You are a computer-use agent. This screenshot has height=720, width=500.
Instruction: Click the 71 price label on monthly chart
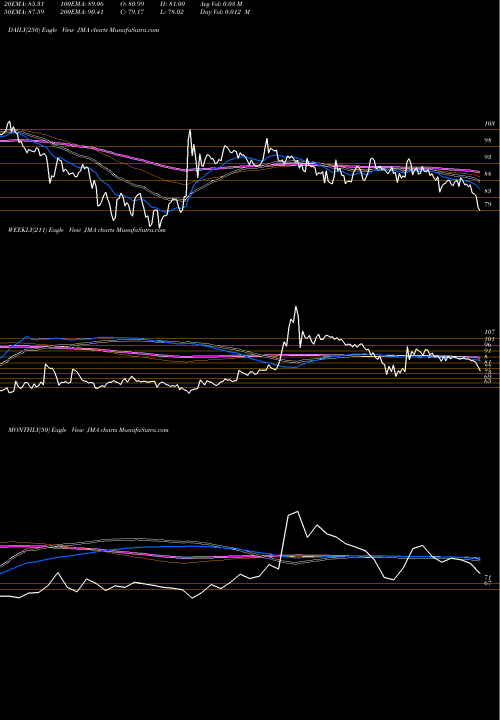pyautogui.click(x=488, y=577)
